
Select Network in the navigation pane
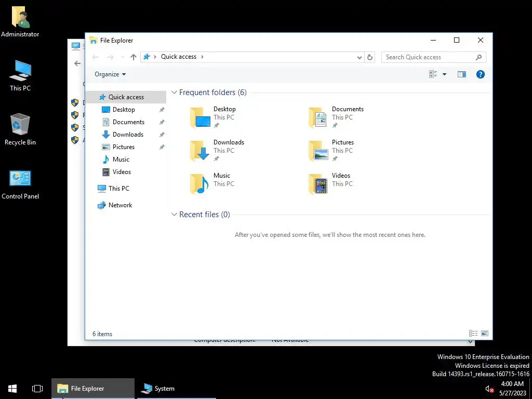coord(120,205)
